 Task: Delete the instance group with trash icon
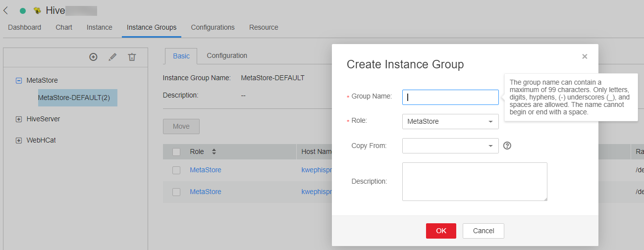point(132,57)
